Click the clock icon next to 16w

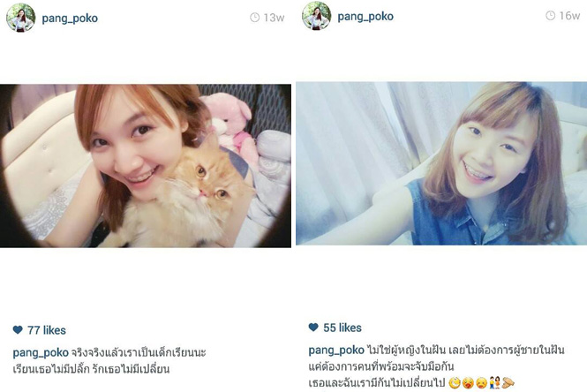[550, 15]
